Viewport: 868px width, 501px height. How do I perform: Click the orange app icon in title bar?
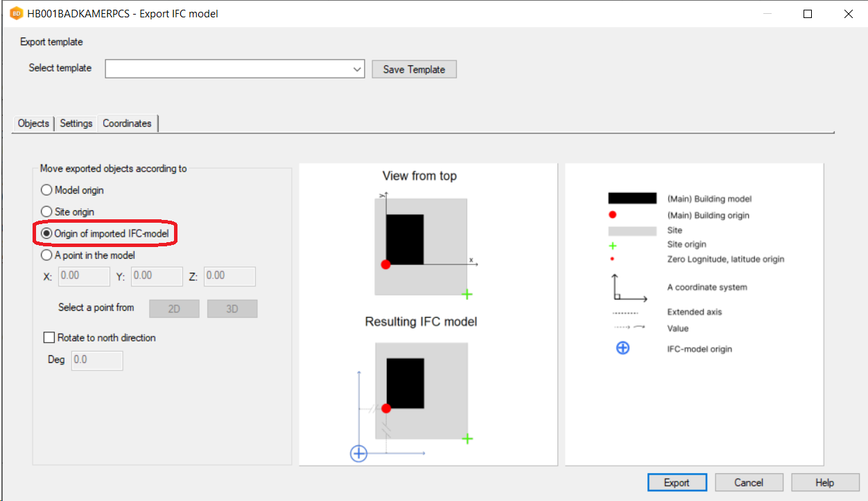[x=15, y=13]
